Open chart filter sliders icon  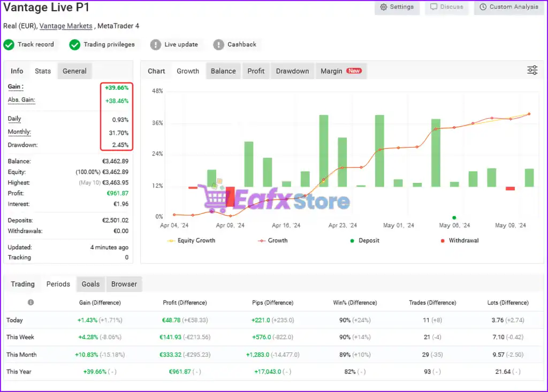click(532, 70)
